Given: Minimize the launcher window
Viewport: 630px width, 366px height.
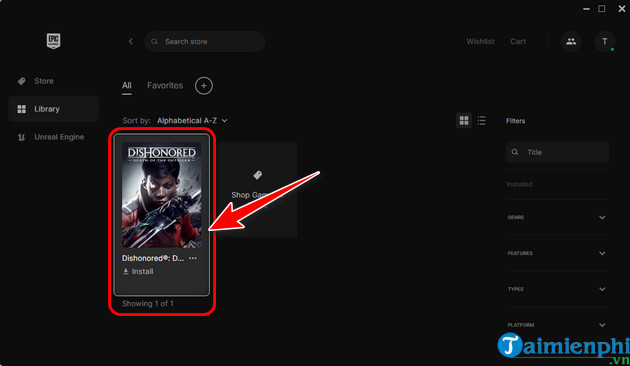Looking at the screenshot, I should [586, 9].
